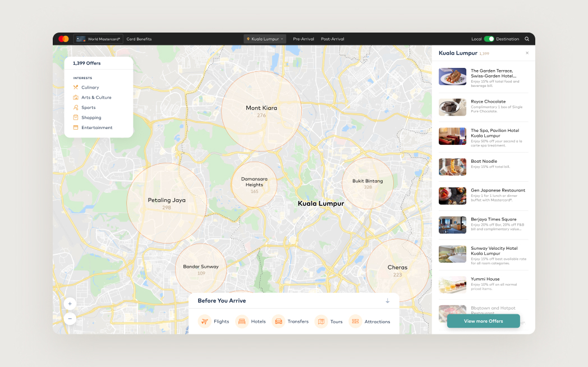Open Gen Japanese Restaurant thumbnail
This screenshot has height=367, width=588.
(453, 196)
